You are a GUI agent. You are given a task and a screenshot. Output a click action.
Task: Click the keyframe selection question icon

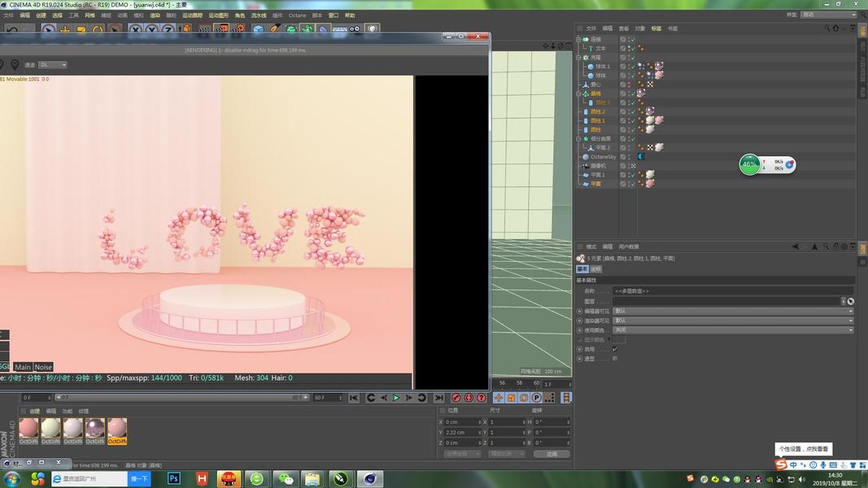pyautogui.click(x=482, y=398)
